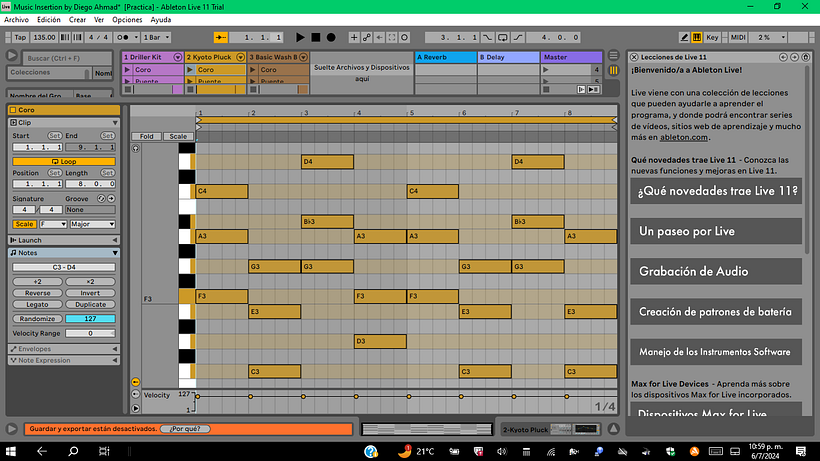The width and height of the screenshot is (820, 461).
Task: Open the Driller Kit track title dropdown
Action: coord(178,57)
